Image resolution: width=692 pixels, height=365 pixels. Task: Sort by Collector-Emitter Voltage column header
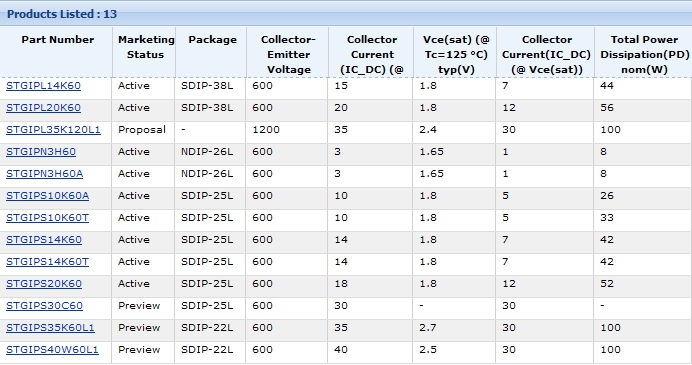click(x=289, y=54)
